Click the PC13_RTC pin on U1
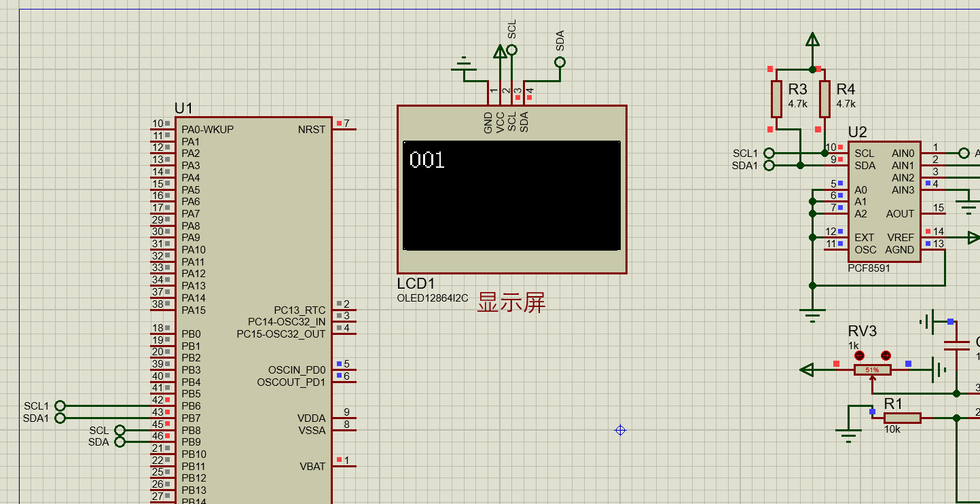This screenshot has width=980, height=504. [x=300, y=310]
